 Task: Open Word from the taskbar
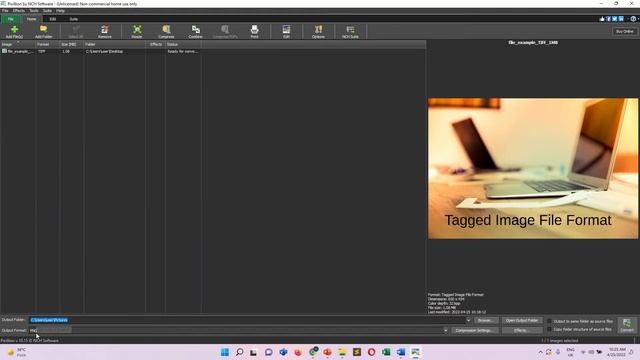(x=401, y=352)
